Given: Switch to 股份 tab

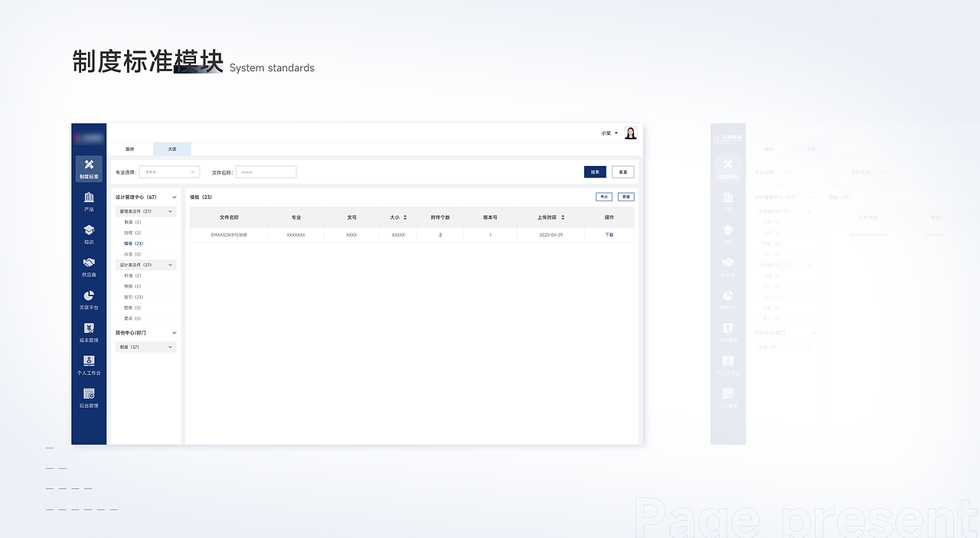Looking at the screenshot, I should 130,149.
